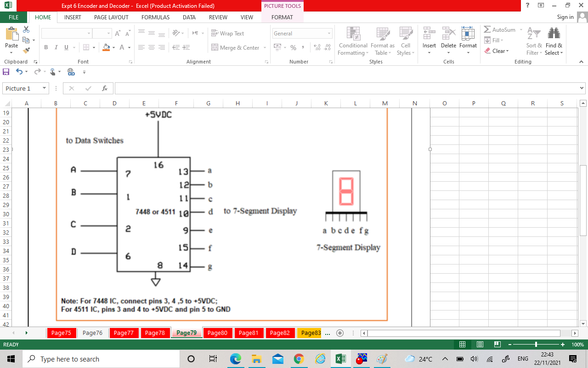Select the Page80 sheet tab
Screen dimensions: 588x368
[x=218, y=332]
